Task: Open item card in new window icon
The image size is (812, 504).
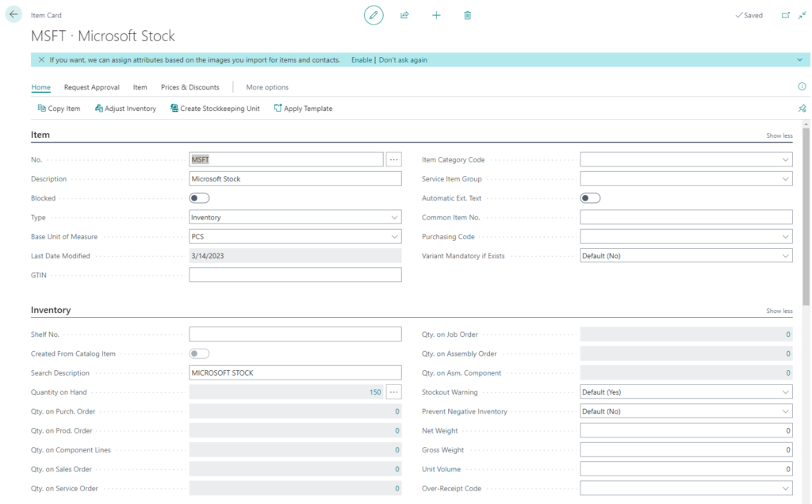Action: (786, 15)
